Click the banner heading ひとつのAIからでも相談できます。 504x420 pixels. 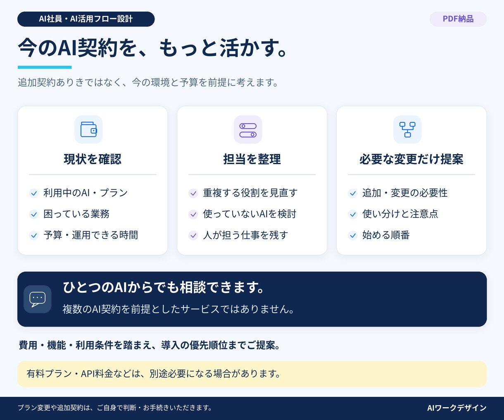pos(164,287)
